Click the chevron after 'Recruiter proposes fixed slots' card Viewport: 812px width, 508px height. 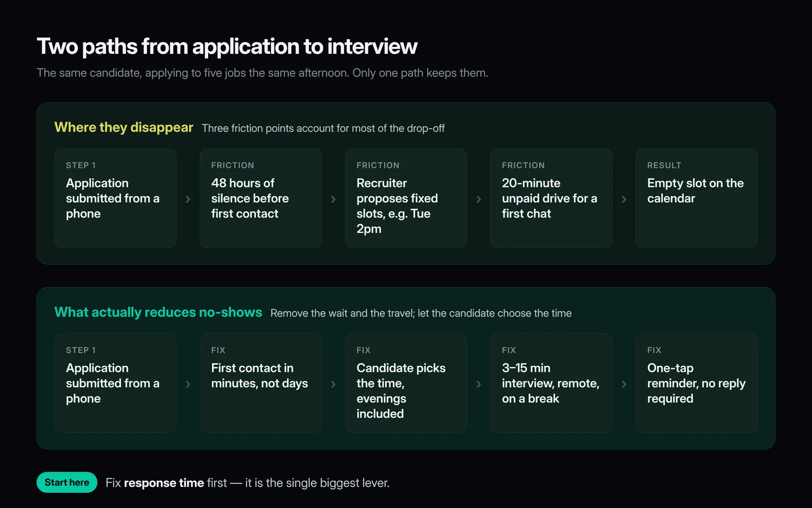tap(479, 199)
